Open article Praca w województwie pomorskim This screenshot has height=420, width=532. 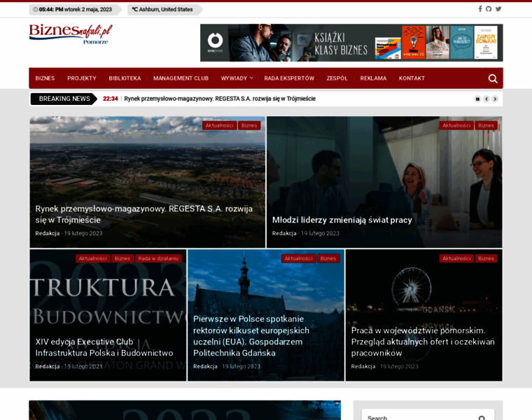(x=423, y=342)
